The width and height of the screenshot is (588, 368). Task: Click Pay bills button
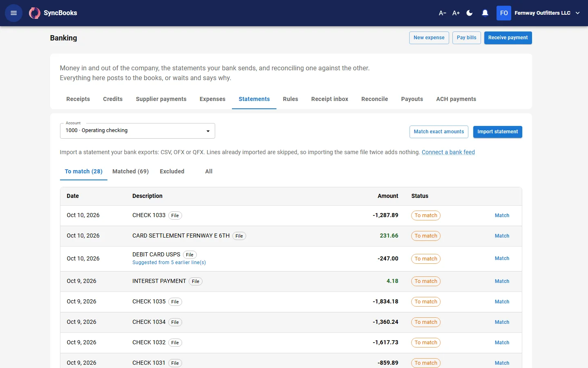[466, 38]
